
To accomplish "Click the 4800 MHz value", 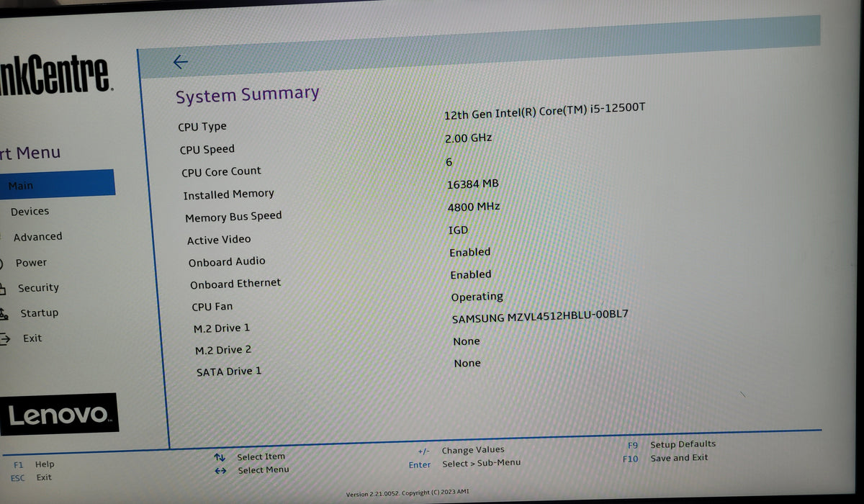I will point(473,207).
